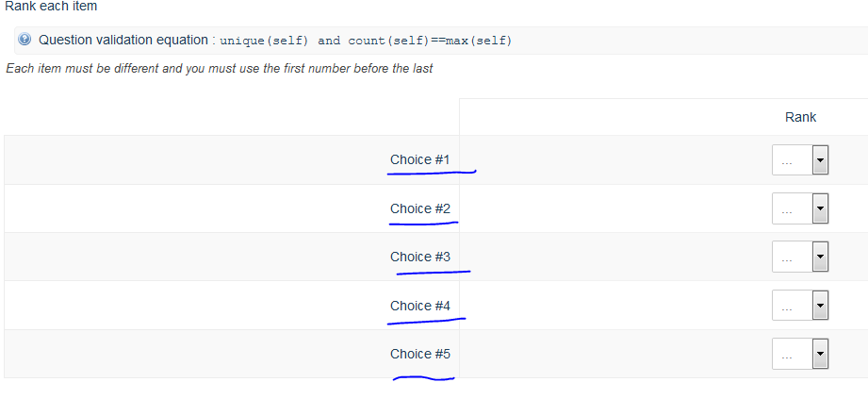The height and width of the screenshot is (399, 868).
Task: Click the Choice #3 row label
Action: pyautogui.click(x=420, y=257)
